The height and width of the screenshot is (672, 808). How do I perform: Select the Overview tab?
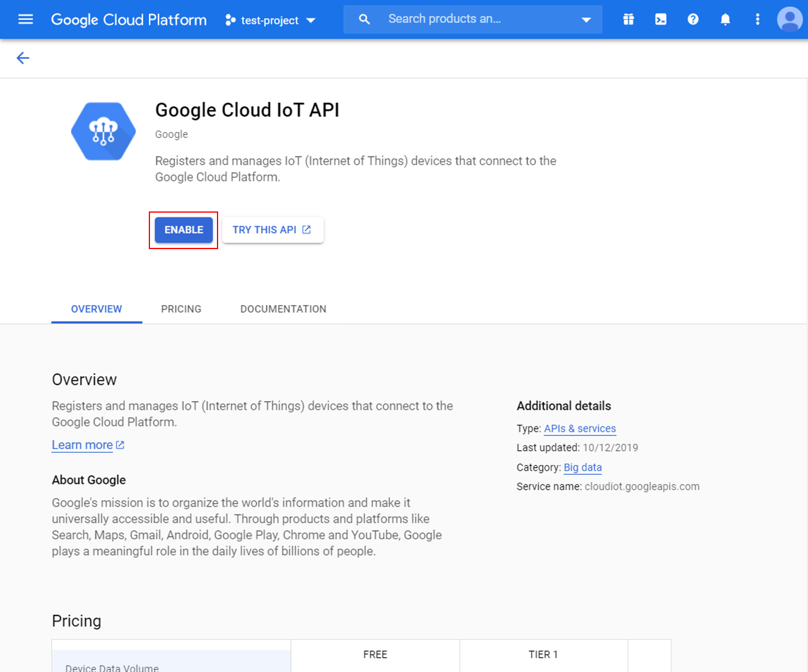pyautogui.click(x=96, y=309)
